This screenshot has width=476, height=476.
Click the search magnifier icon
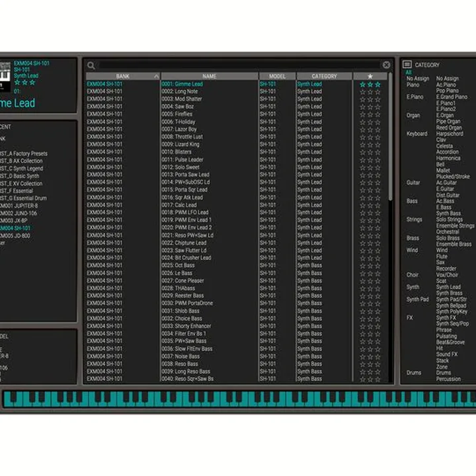(x=91, y=65)
